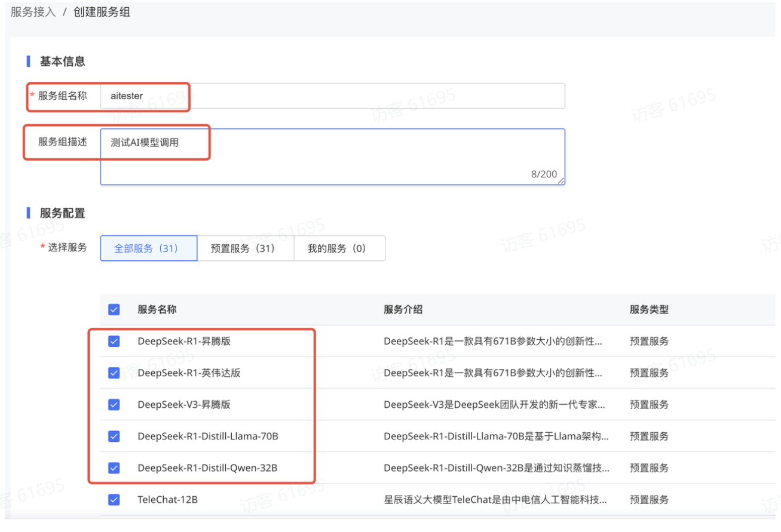Click the 服务组名称 input field
781x532 pixels.
pos(332,96)
